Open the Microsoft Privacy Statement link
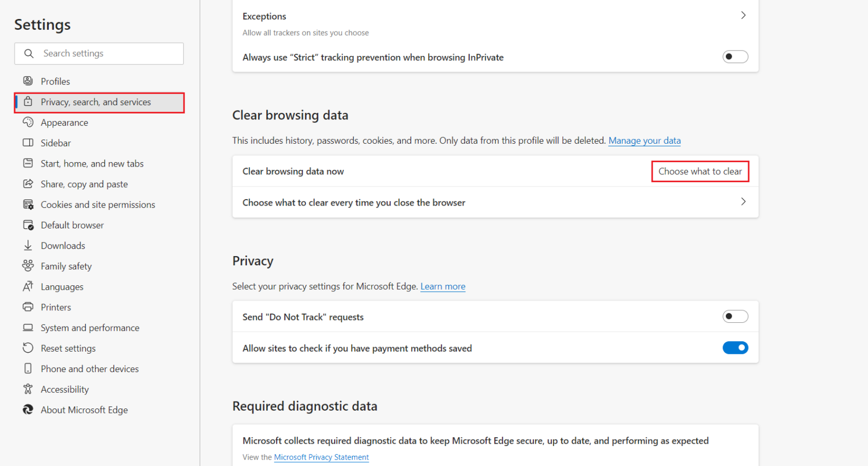Screen dimensions: 868x466 pyautogui.click(x=321, y=457)
